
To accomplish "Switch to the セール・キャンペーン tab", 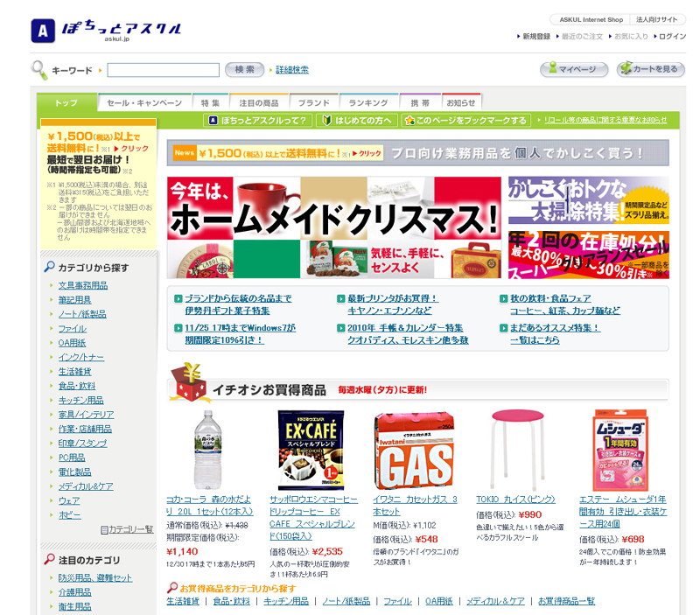I will pos(144,102).
